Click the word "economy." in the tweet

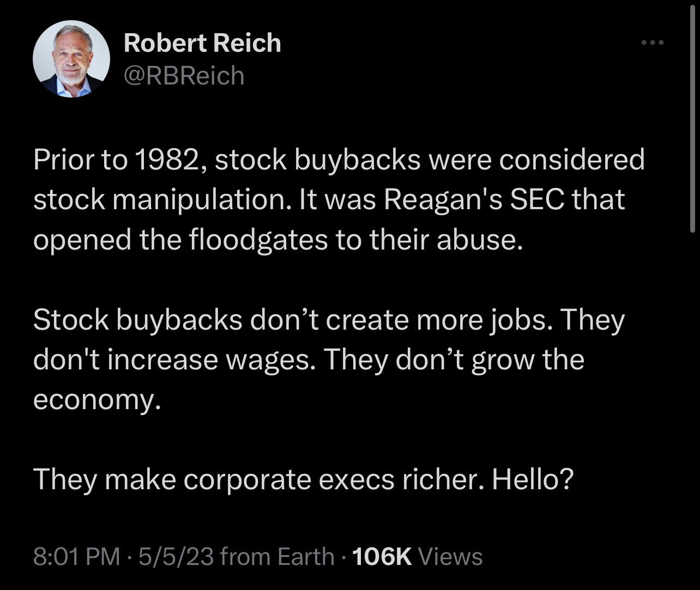[97, 400]
